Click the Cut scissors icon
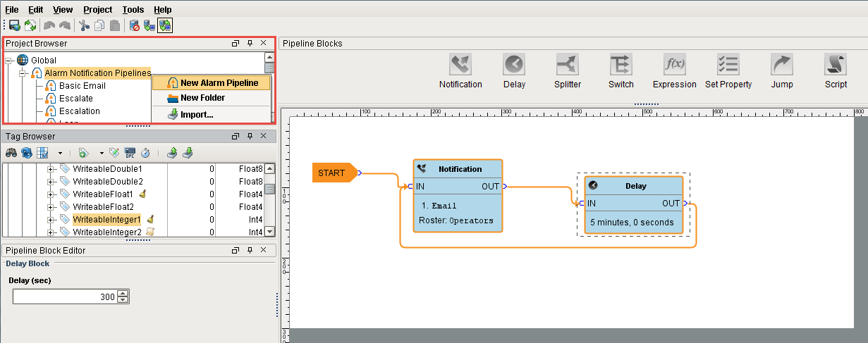The image size is (868, 343). 85,25
